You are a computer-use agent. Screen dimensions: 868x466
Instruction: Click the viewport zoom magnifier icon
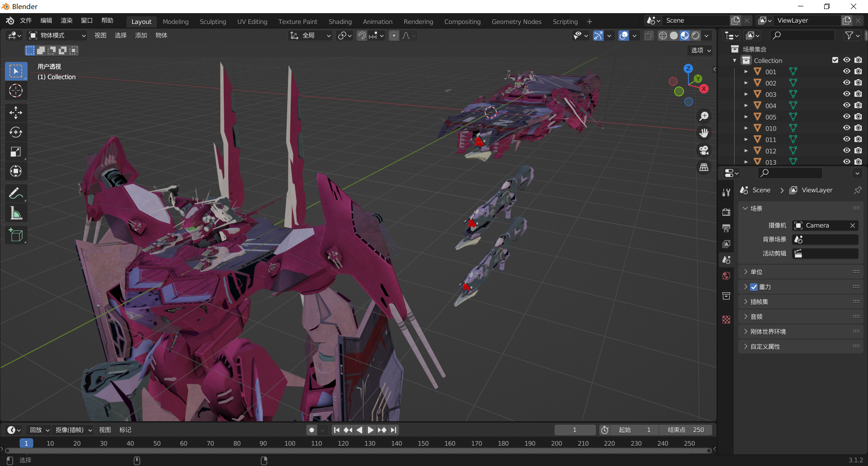click(x=704, y=116)
